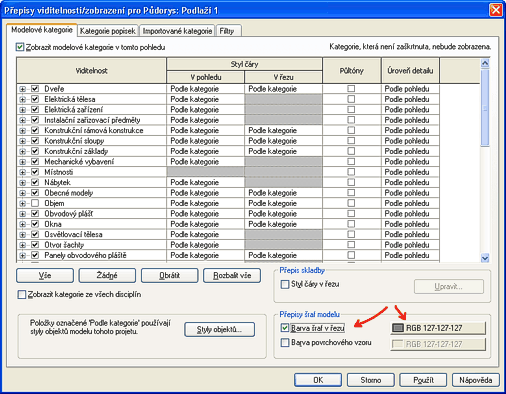
Task: Click the category list scrollbar thumb
Action: coord(485,107)
